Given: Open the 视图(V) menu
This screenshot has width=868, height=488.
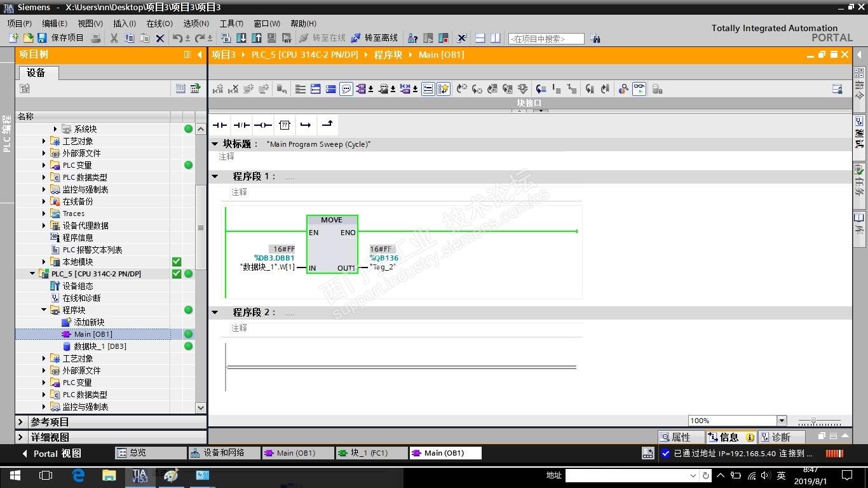Looking at the screenshot, I should click(x=90, y=24).
